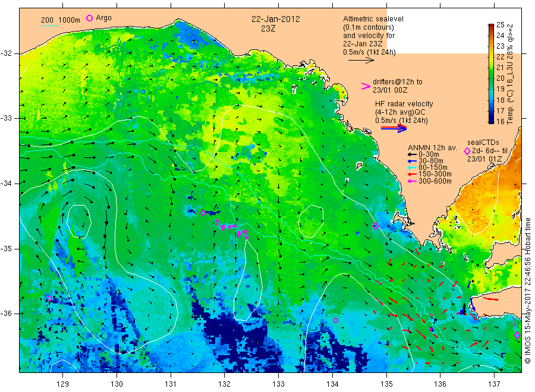The image size is (535, 392).
Task: Click the '-35' latitude axis label
Action: click(6, 248)
